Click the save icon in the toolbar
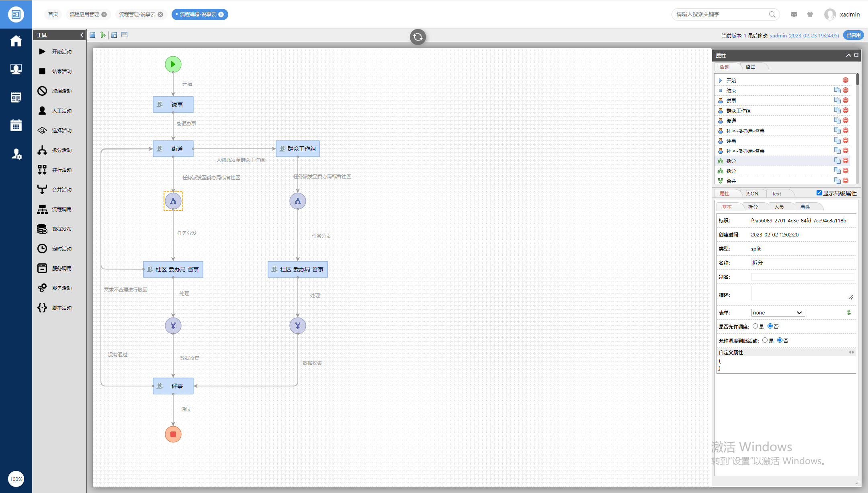 [92, 35]
